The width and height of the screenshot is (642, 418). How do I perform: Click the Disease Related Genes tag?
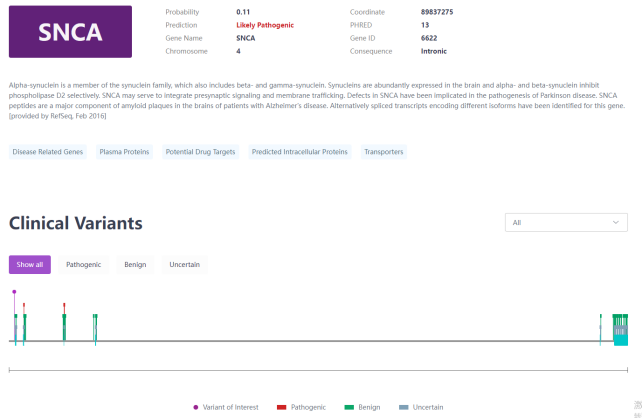click(x=48, y=152)
